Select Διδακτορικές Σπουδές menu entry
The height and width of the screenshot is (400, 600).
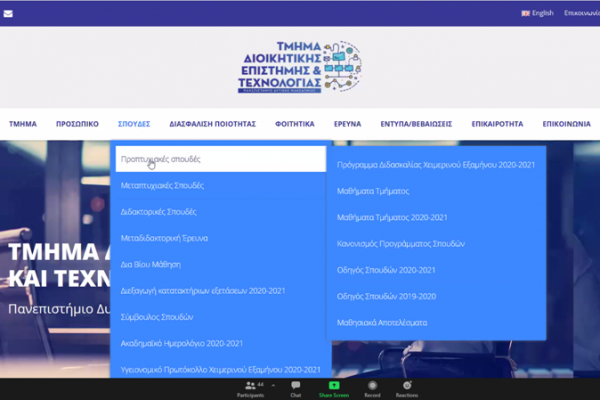(221, 212)
